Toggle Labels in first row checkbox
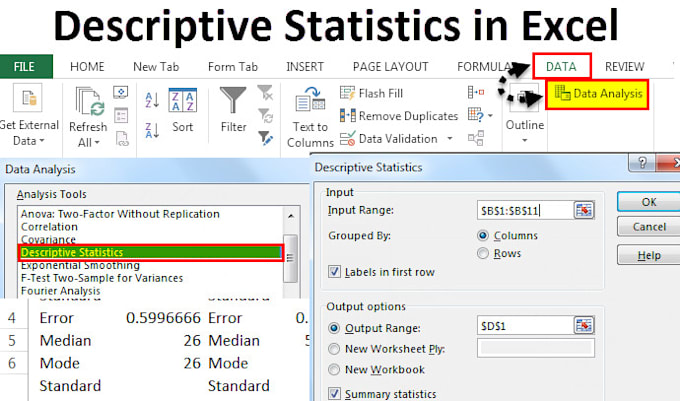 click(x=334, y=272)
